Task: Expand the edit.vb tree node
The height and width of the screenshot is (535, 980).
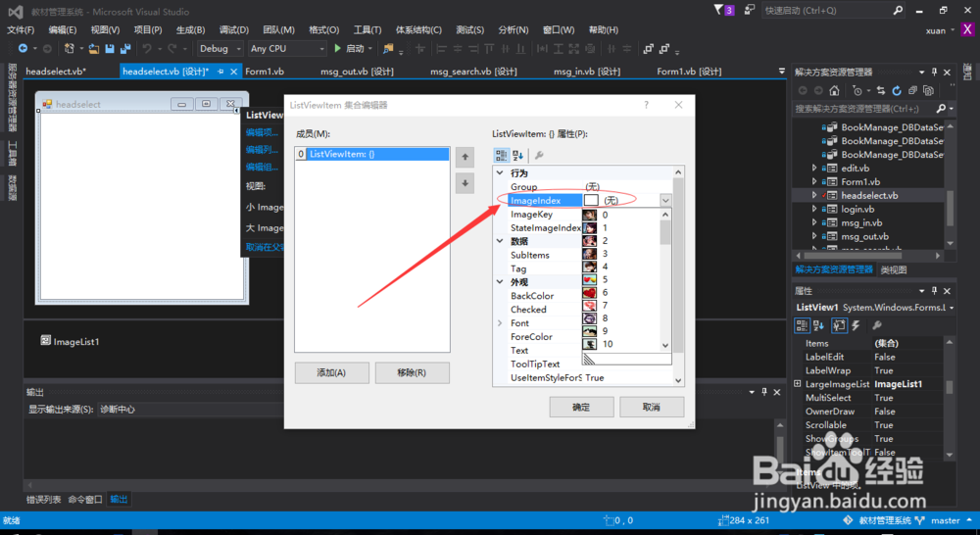Action: coord(814,169)
